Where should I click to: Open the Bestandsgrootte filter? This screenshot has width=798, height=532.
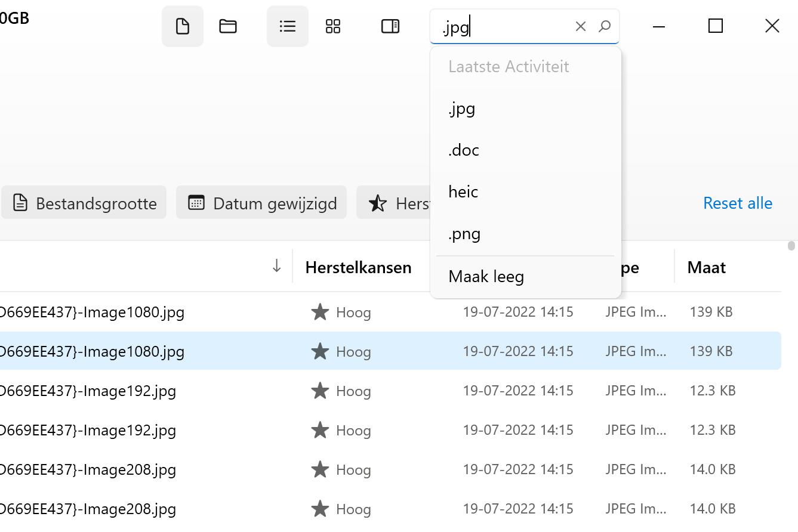click(x=84, y=203)
